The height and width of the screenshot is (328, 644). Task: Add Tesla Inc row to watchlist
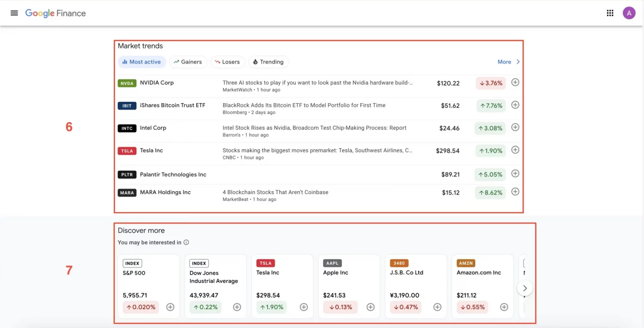pyautogui.click(x=515, y=150)
